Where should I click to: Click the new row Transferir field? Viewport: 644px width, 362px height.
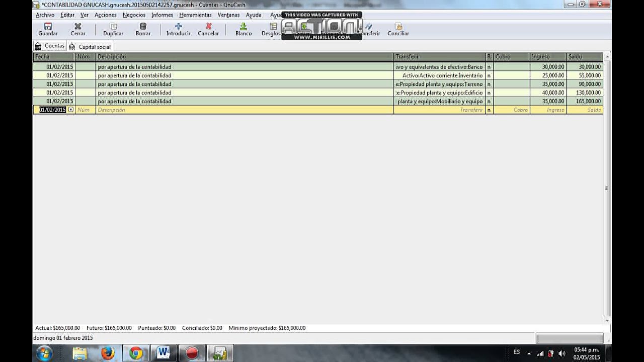439,110
